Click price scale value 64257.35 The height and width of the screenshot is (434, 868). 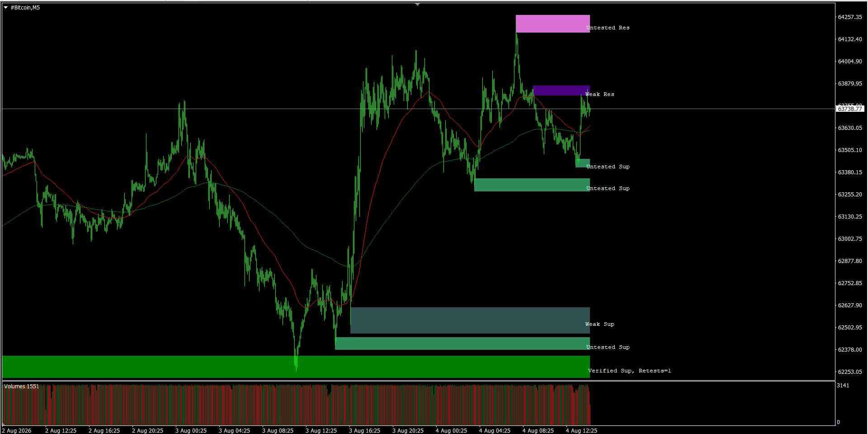pos(850,17)
